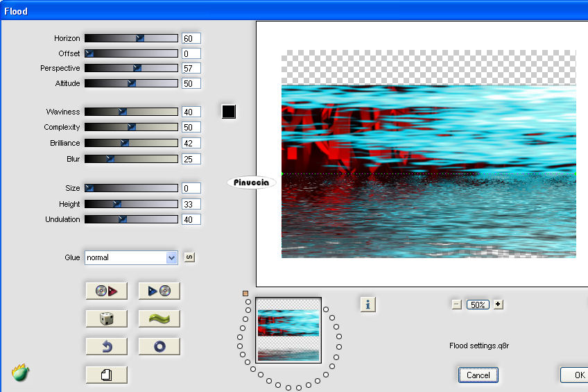The height and width of the screenshot is (392, 588).
Task: Click the Perspective slider
Action: tap(131, 68)
